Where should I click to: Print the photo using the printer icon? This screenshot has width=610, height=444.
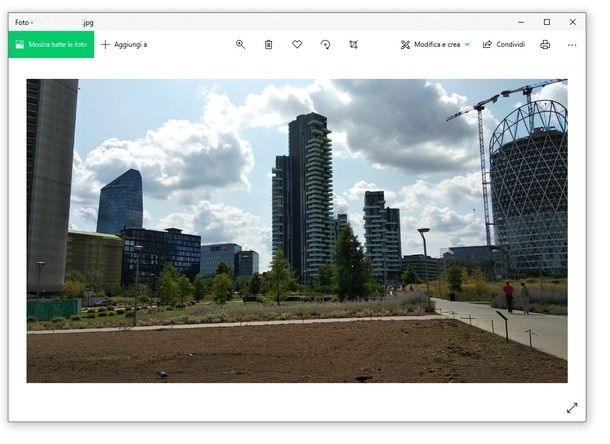pos(545,45)
